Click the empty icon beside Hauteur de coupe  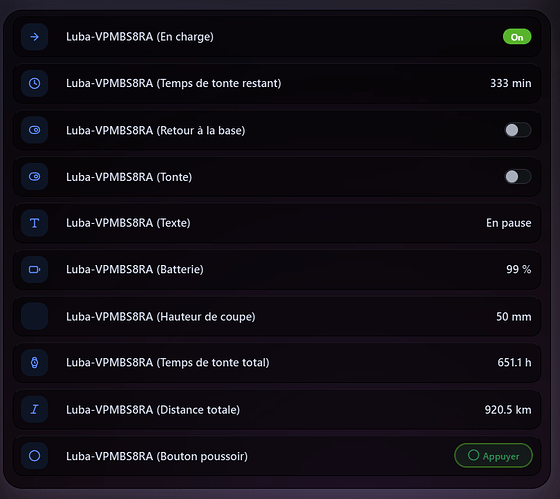pos(35,316)
